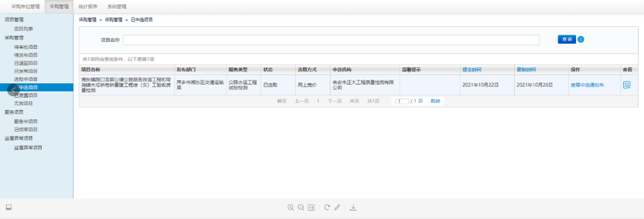Screen dimensions: 644x219
Task: Click the 公路水运工程试验检测 service type cell
Action: (243, 85)
